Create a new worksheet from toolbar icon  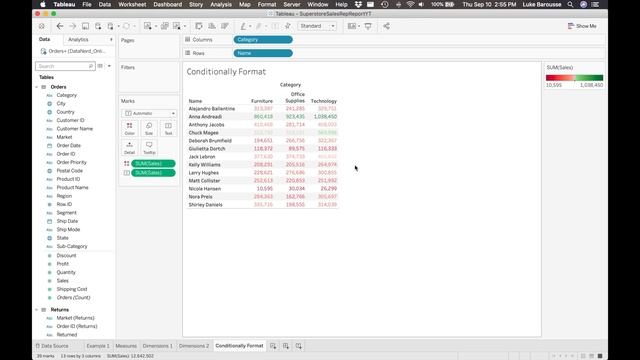click(147, 26)
